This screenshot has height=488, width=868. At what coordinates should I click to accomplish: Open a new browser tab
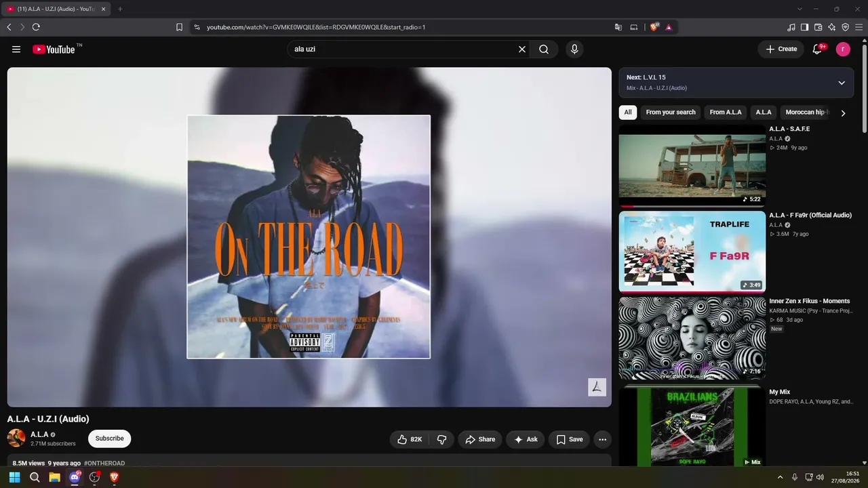click(120, 9)
